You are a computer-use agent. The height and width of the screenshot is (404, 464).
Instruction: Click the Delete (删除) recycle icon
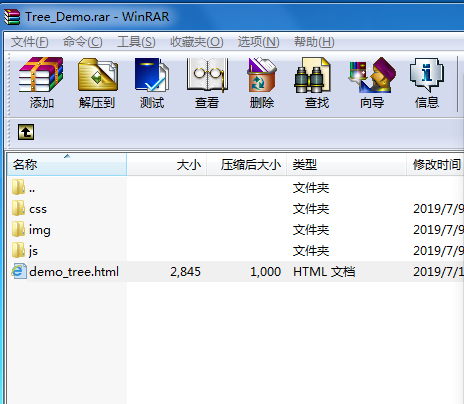(x=262, y=75)
